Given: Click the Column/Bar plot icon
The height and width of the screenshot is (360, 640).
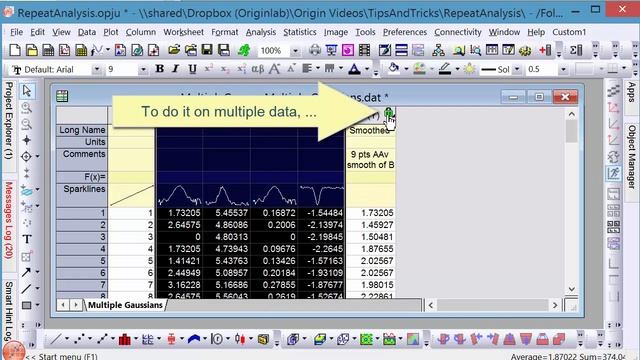Looking at the screenshot, I should click(124, 339).
